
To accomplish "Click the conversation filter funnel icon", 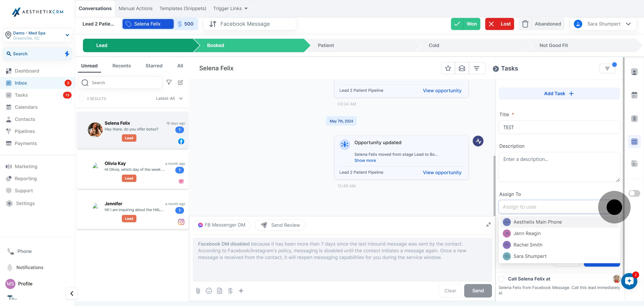I will (x=169, y=83).
